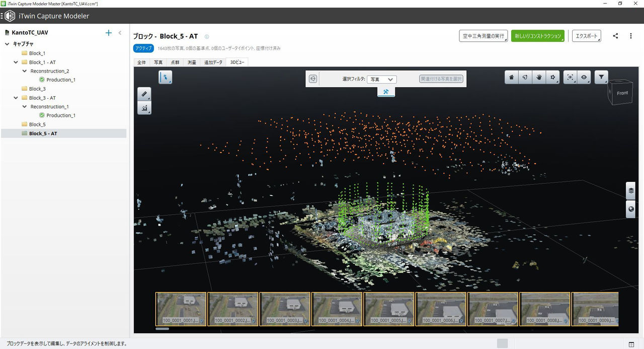
Task: Toggle the camera visibility eye icon
Action: (x=585, y=77)
